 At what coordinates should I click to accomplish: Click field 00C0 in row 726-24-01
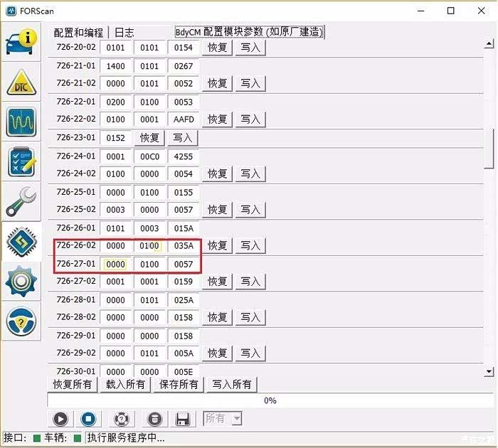click(x=149, y=156)
